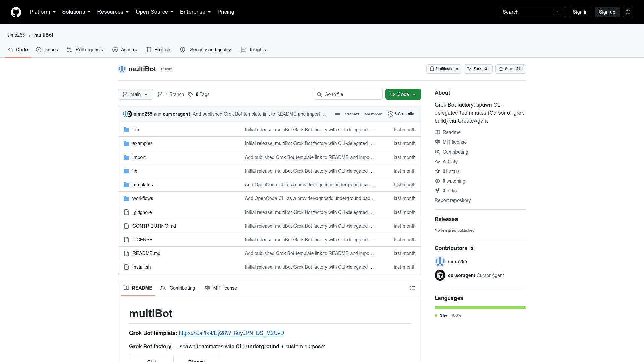The image size is (644, 362).
Task: Click the cursoragent contributor avatar
Action: [440, 275]
